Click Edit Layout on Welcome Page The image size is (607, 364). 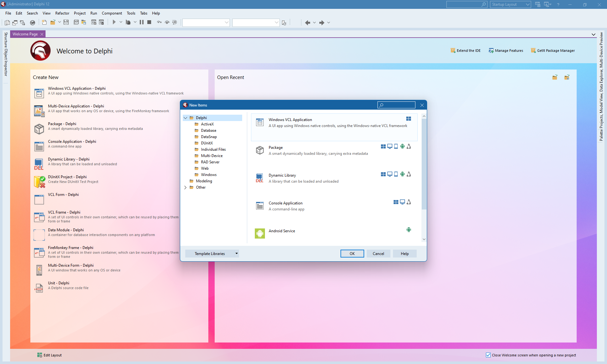coord(49,355)
